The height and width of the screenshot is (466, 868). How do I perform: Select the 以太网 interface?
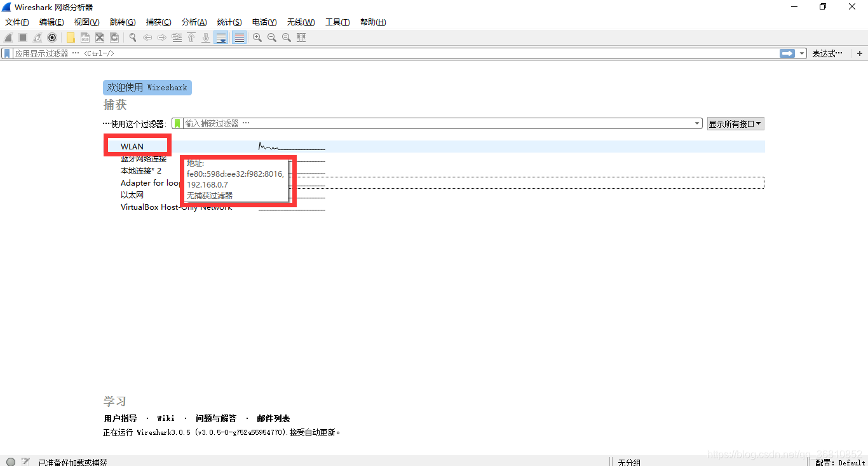tap(132, 195)
